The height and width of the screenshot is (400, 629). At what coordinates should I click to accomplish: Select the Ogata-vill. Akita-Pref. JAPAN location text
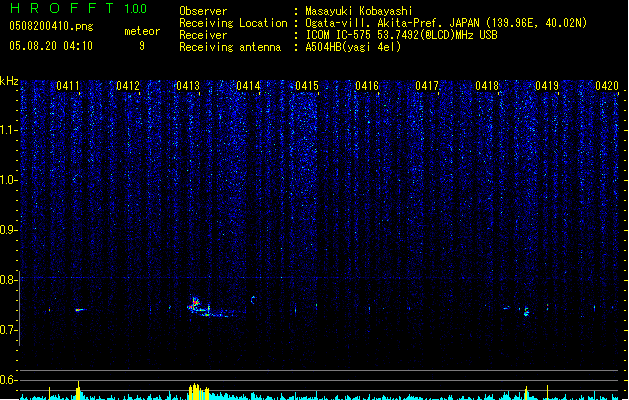(446, 23)
